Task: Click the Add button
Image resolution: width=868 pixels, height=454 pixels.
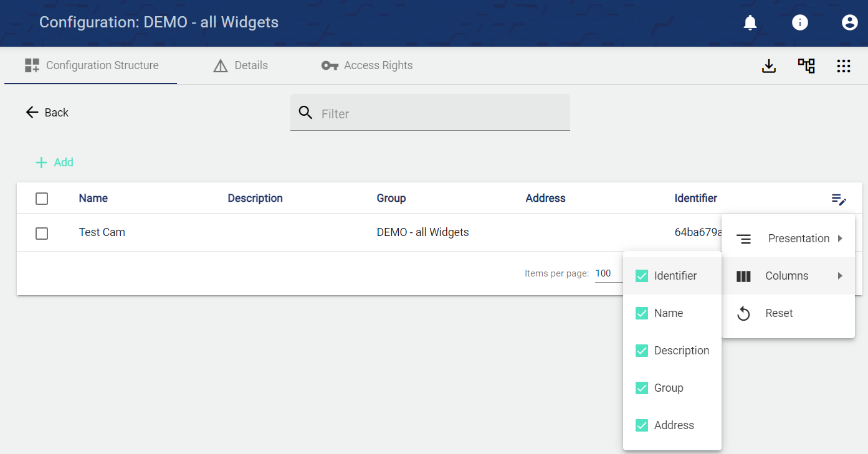Action: click(x=55, y=163)
